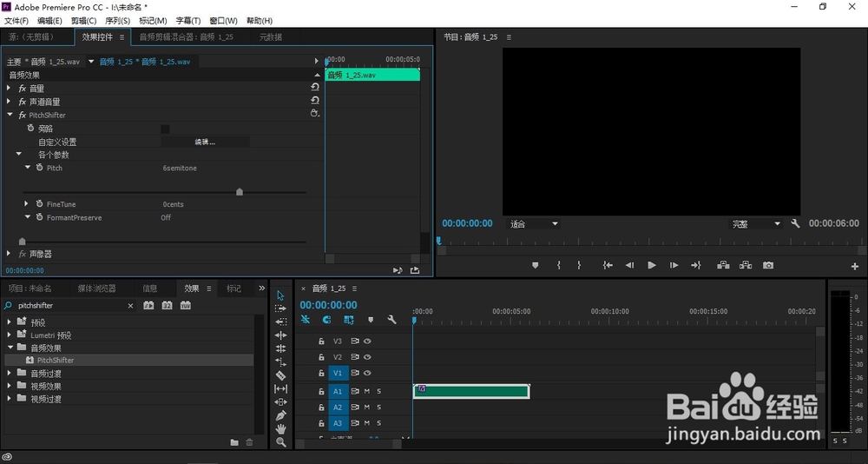
Task: Open the 适合 zoom level dropdown
Action: [x=534, y=224]
